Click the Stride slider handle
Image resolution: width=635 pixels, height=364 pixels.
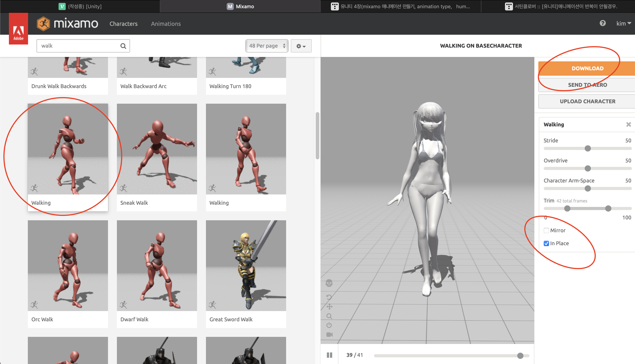588,148
